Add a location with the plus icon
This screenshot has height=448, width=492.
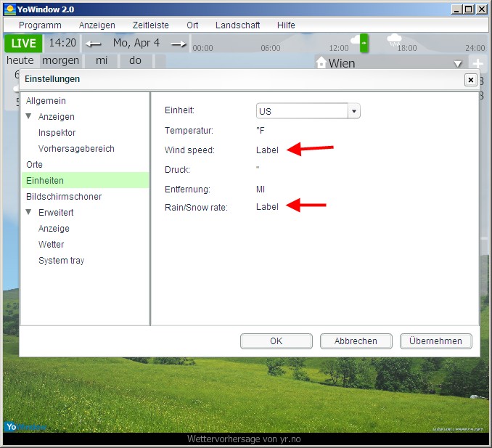pyautogui.click(x=478, y=64)
